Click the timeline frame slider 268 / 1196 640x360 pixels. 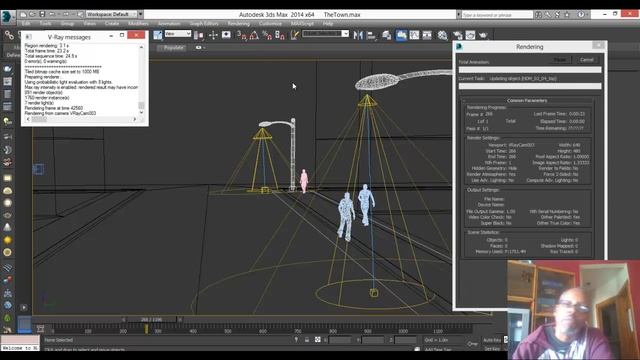coord(151,320)
